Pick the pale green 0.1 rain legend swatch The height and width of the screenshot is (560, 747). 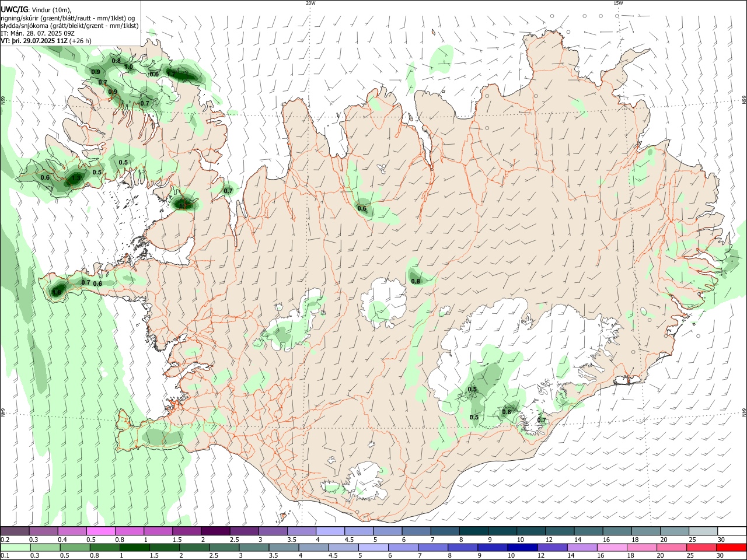tap(15, 548)
